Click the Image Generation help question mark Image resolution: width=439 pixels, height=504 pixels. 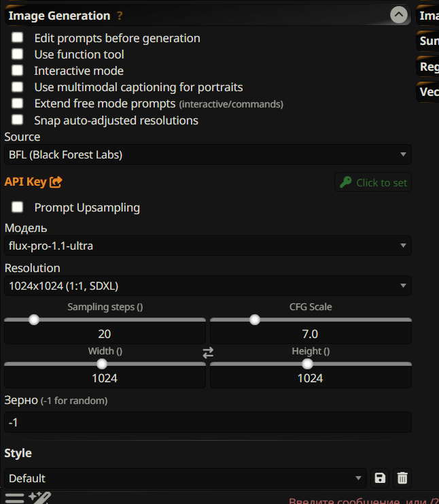(x=120, y=16)
